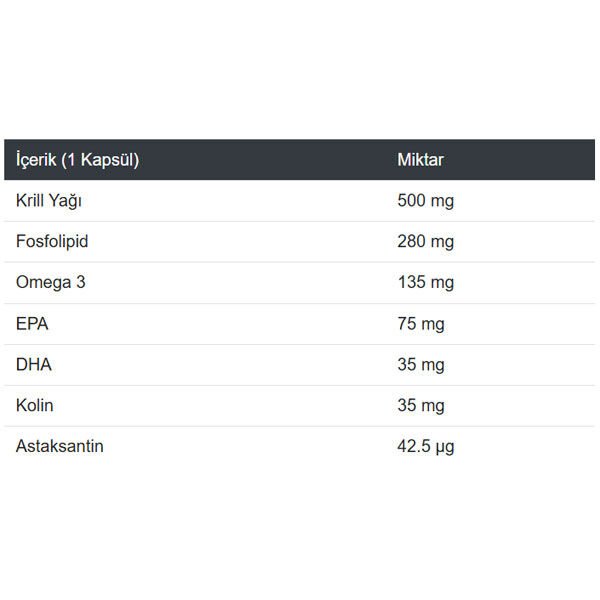The width and height of the screenshot is (600, 600).
Task: Select the EPA ingredient label
Action: pyautogui.click(x=33, y=324)
